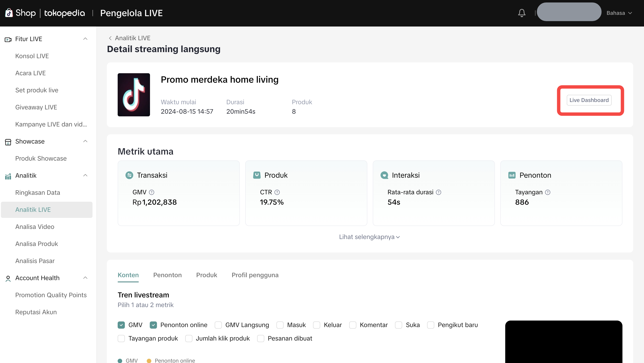Enable the Komentar checkbox
Viewport: 644px width, 363px height.
pyautogui.click(x=353, y=325)
